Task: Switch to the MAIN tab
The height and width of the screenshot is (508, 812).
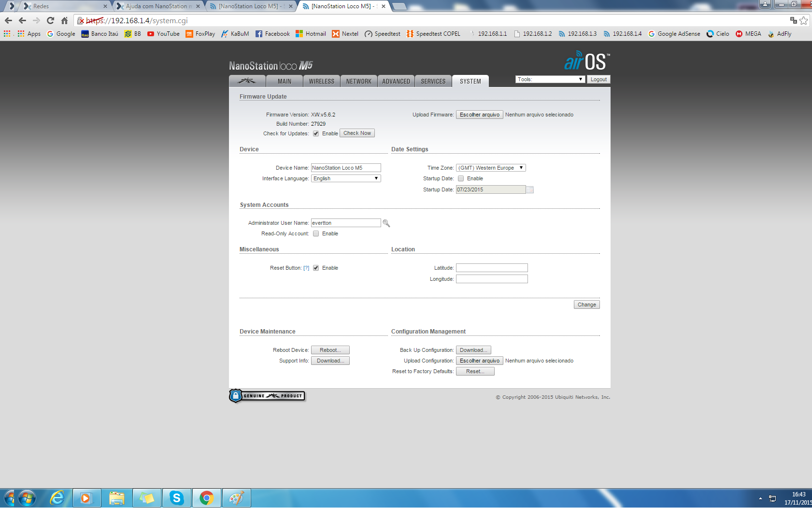Action: 284,81
